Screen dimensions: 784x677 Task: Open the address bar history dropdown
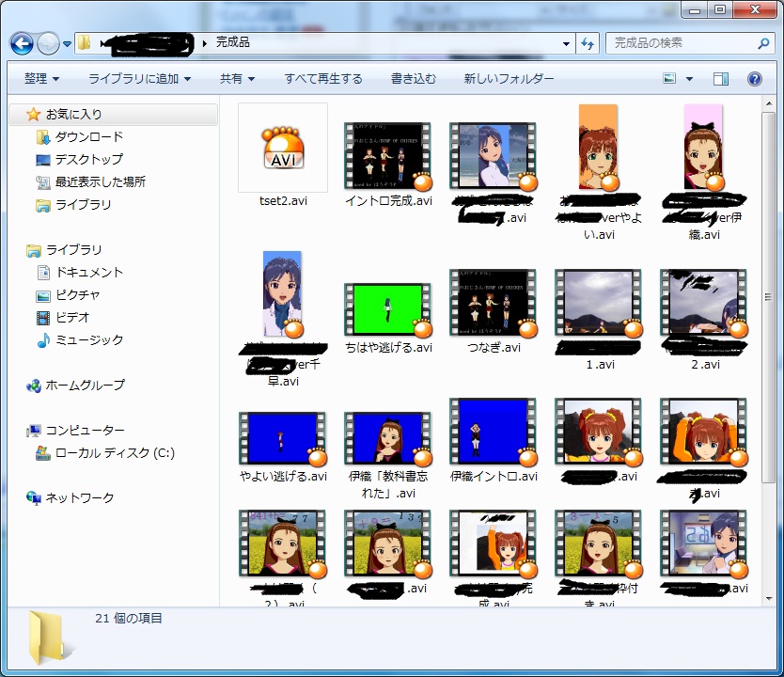pyautogui.click(x=566, y=43)
